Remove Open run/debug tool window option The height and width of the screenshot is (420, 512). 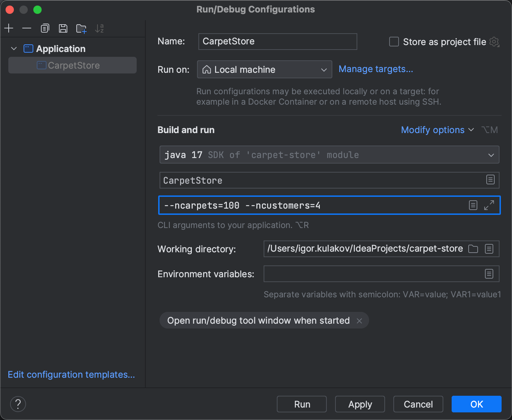pos(359,321)
